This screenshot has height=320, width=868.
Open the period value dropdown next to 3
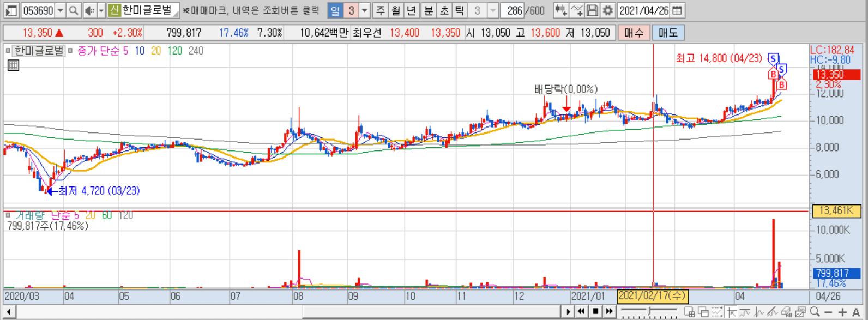click(365, 10)
